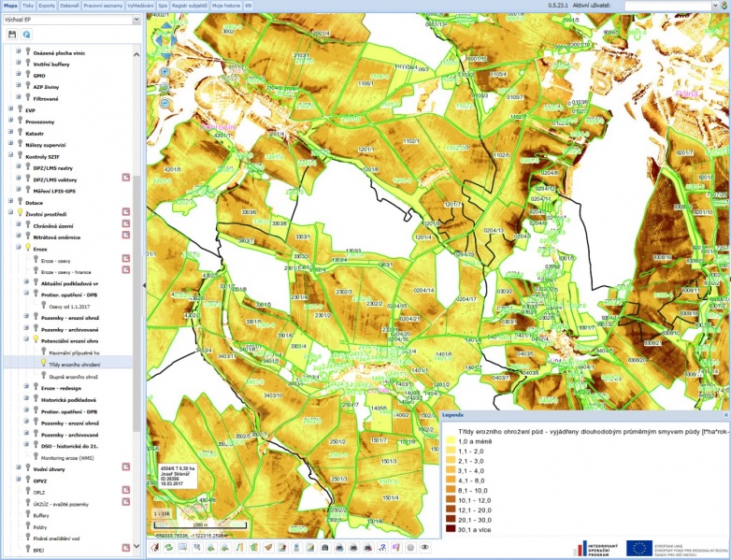Click legend icon beside DPZ/LMS vektory
This screenshot has width=731, height=560.
click(125, 178)
